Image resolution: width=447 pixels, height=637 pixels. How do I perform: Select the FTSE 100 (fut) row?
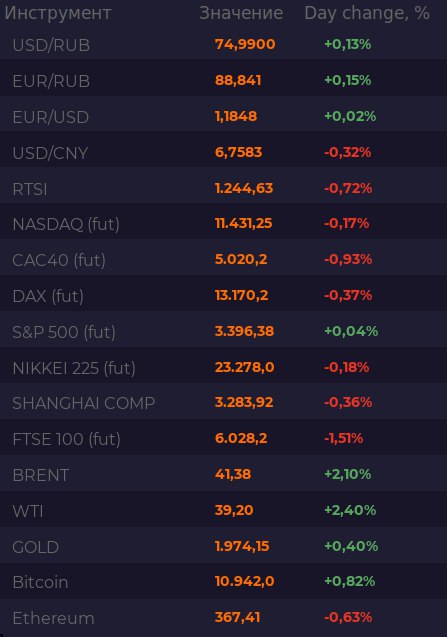(x=224, y=439)
